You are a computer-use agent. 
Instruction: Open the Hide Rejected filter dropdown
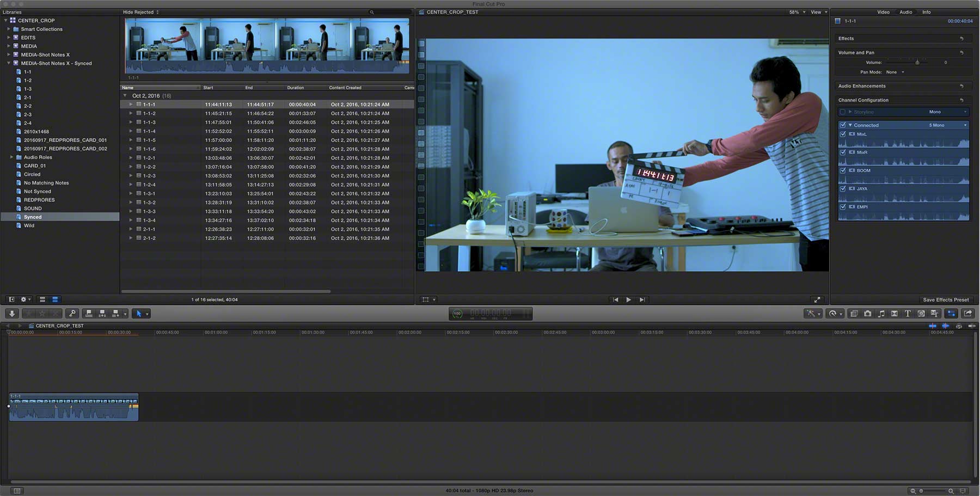141,12
